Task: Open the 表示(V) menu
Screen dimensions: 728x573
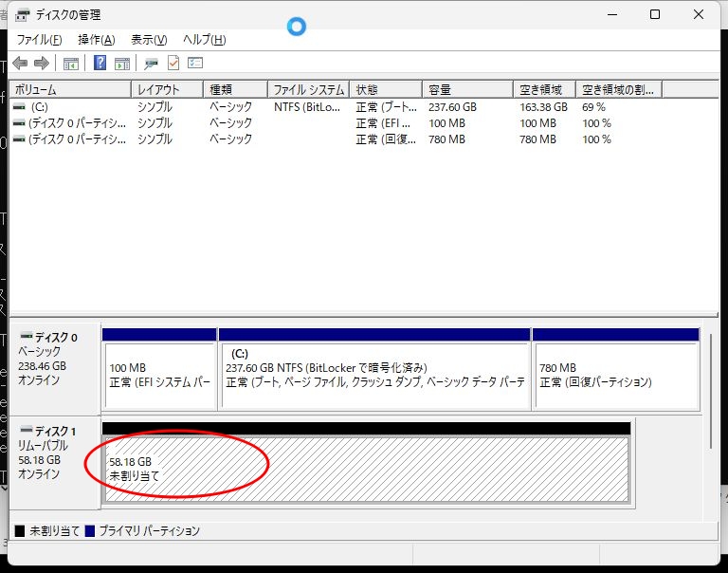Action: 149,40
